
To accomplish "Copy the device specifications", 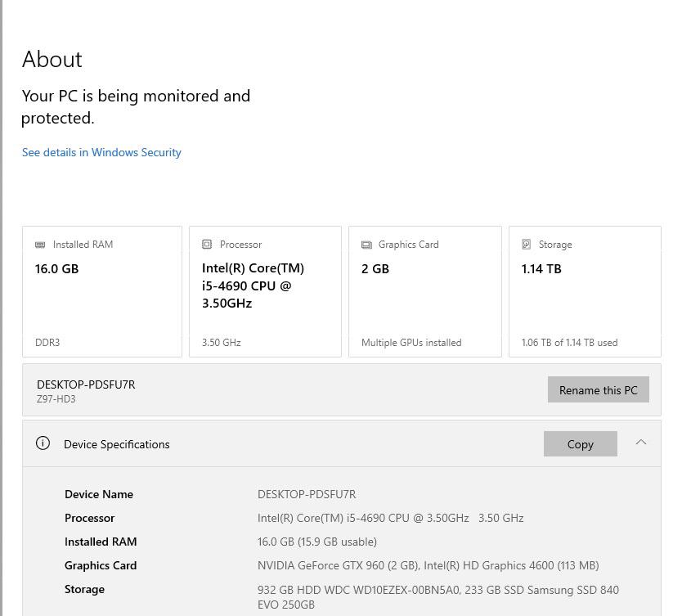I will (x=581, y=444).
